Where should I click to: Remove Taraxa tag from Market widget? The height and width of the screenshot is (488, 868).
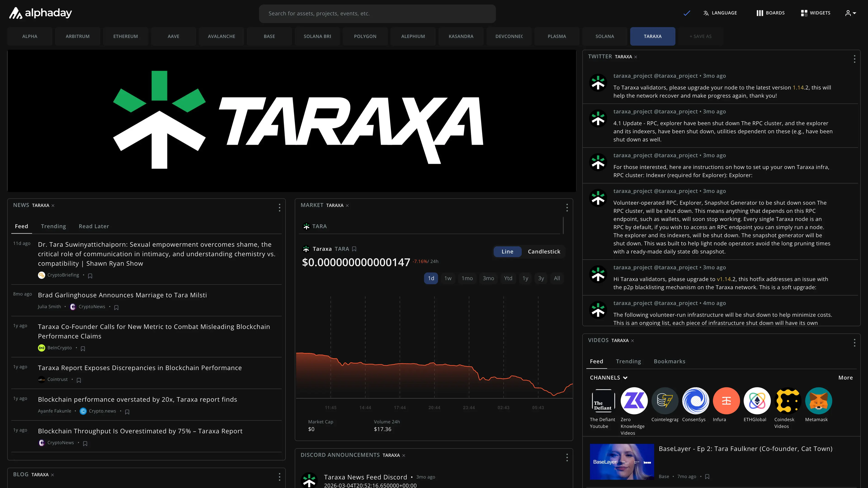click(x=347, y=205)
